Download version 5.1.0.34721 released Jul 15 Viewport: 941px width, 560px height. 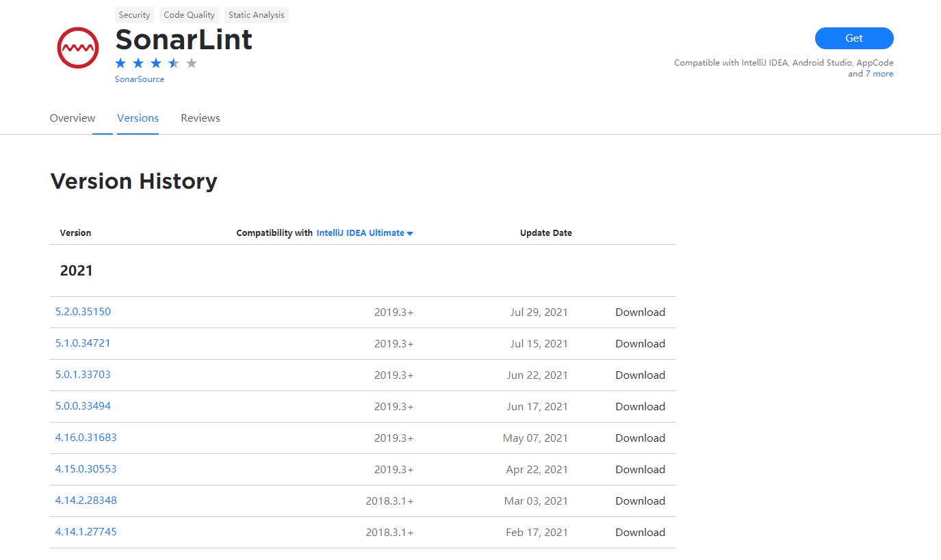(640, 344)
